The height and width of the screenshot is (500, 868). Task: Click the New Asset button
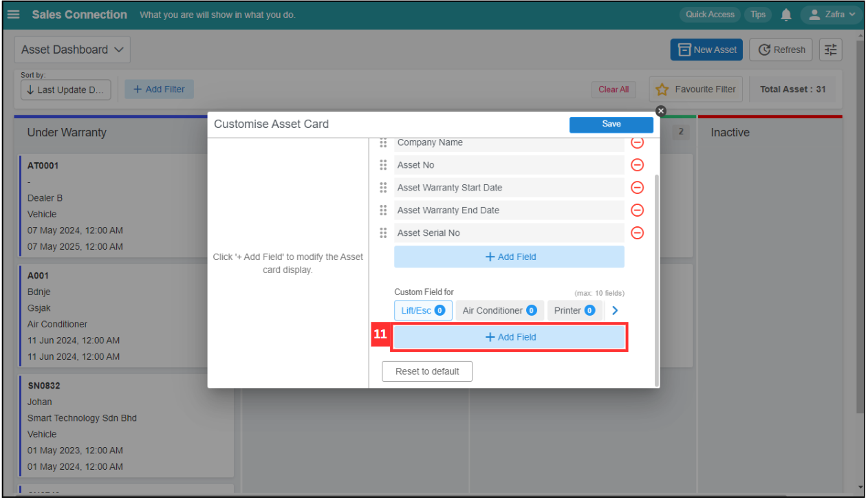706,50
